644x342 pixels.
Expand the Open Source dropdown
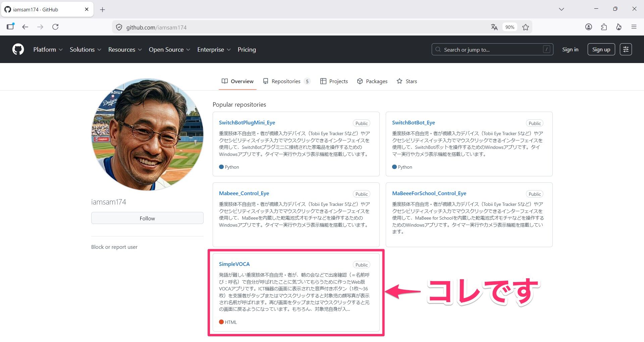pos(169,49)
